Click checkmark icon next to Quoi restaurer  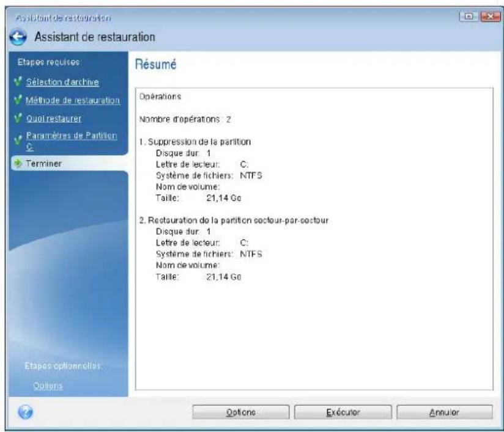click(x=18, y=117)
